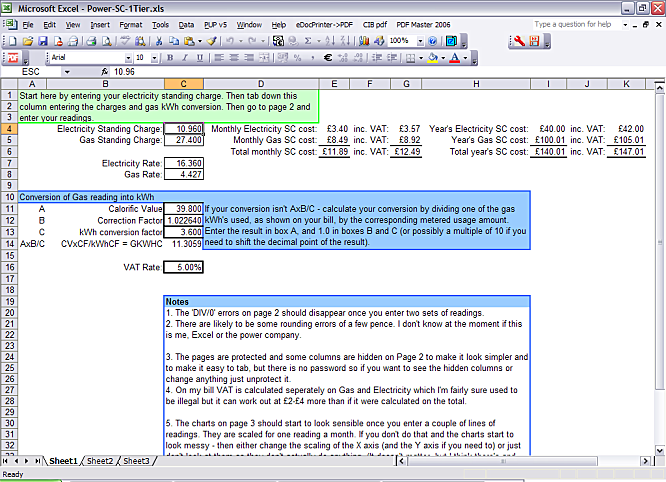Screen dimensions: 666x482
Task: Click the red PDF icon
Action: pyautogui.click(x=13, y=57)
